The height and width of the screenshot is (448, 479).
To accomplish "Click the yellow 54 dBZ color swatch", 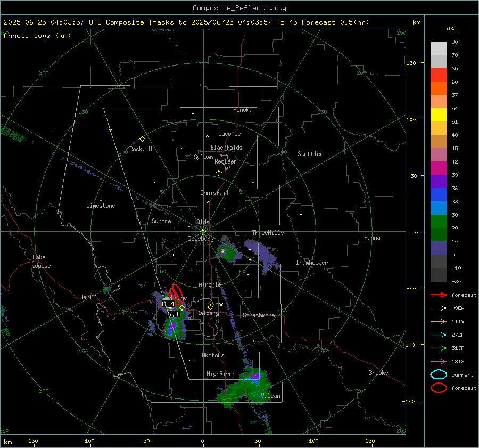I will [439, 115].
